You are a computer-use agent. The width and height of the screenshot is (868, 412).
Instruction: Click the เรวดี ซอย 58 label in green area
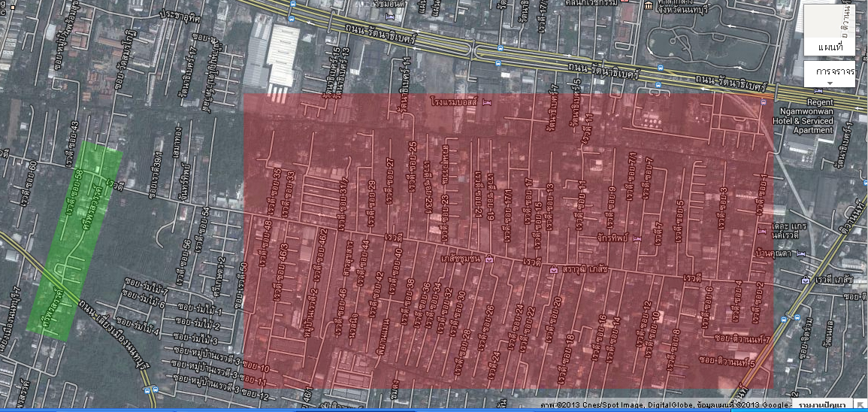pyautogui.click(x=74, y=192)
